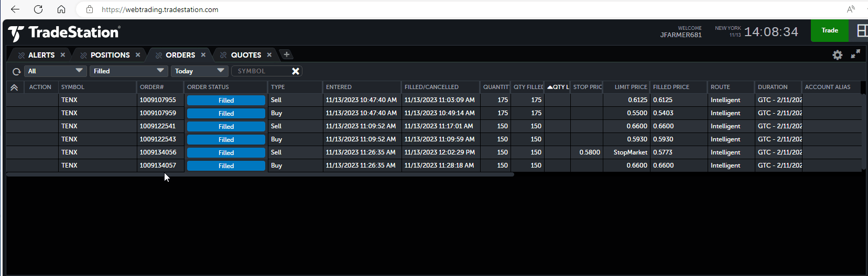The image size is (868, 276).
Task: Collapse filters double-chevron icon
Action: [x=14, y=87]
